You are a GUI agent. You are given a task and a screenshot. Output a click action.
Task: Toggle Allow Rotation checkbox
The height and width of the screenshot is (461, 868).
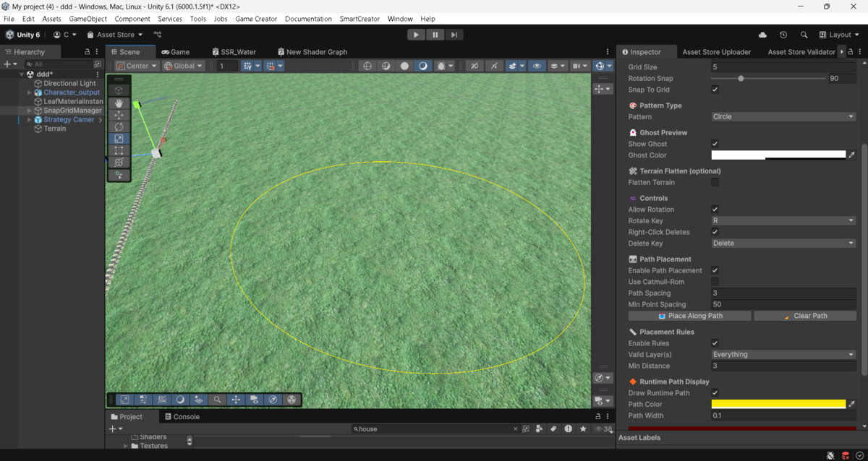click(715, 210)
